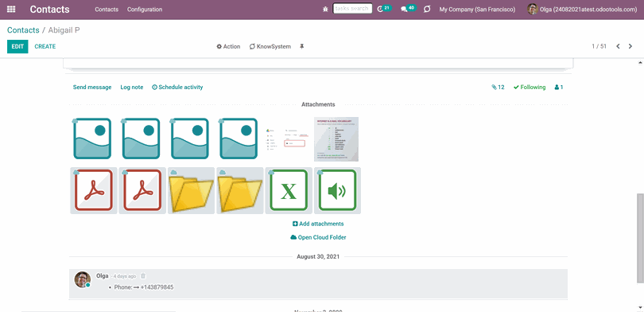Click the paperclip attachments count 12
The image size is (644, 312).
click(x=498, y=87)
